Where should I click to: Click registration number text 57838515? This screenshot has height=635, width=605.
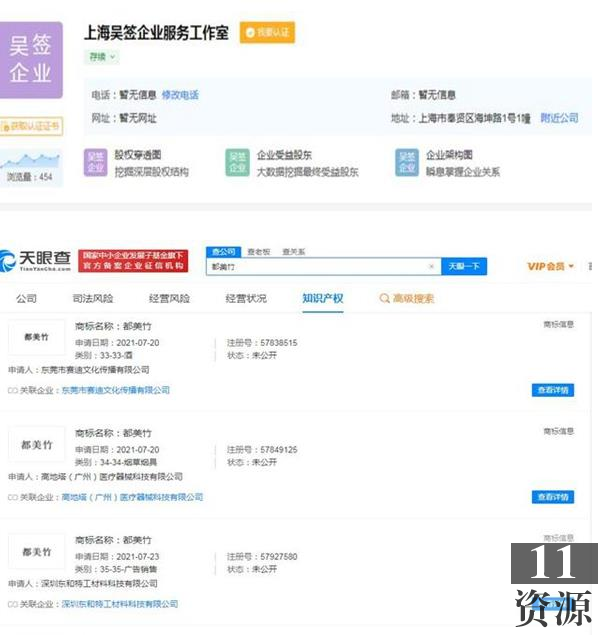(279, 343)
